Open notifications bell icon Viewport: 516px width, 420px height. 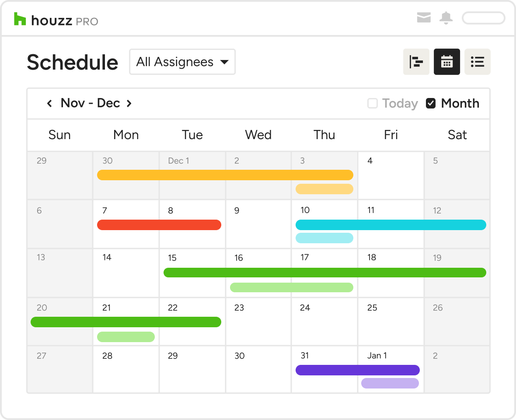446,18
